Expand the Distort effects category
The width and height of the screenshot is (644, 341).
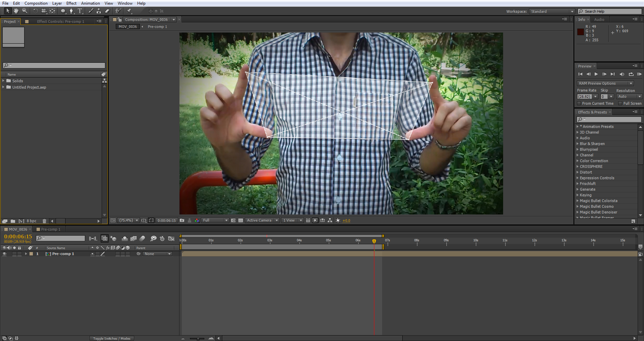click(578, 172)
